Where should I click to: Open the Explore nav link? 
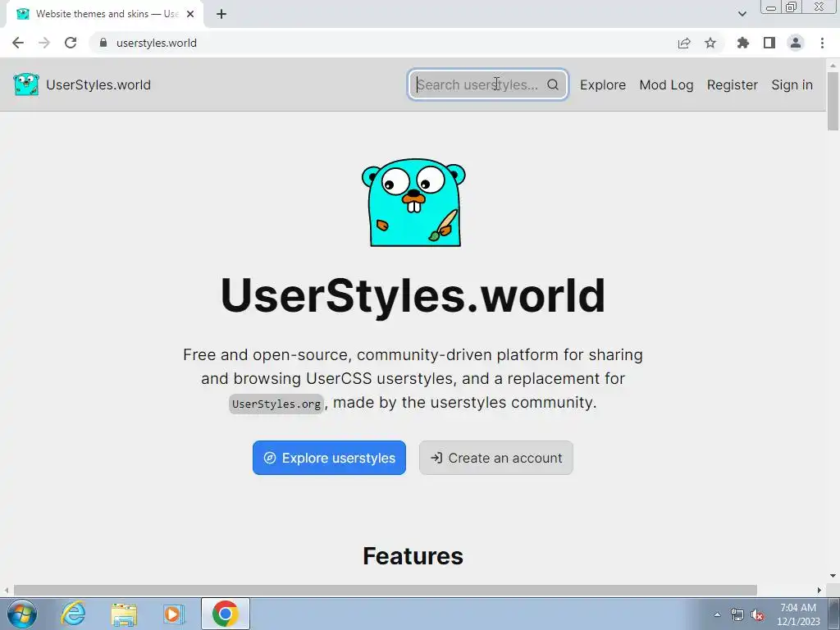coord(603,84)
